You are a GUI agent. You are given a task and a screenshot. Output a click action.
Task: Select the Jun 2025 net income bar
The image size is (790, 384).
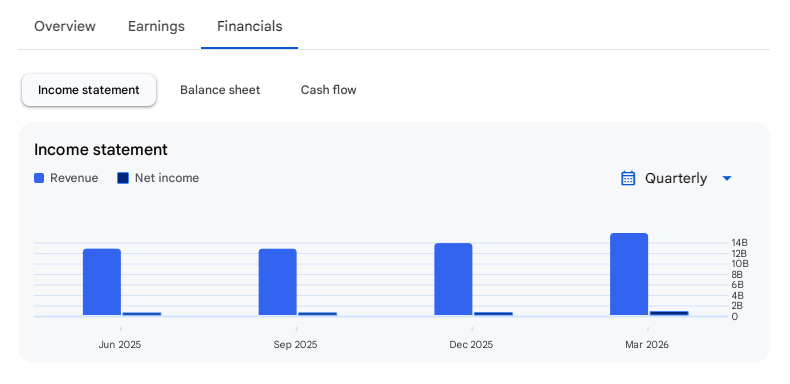(x=142, y=314)
